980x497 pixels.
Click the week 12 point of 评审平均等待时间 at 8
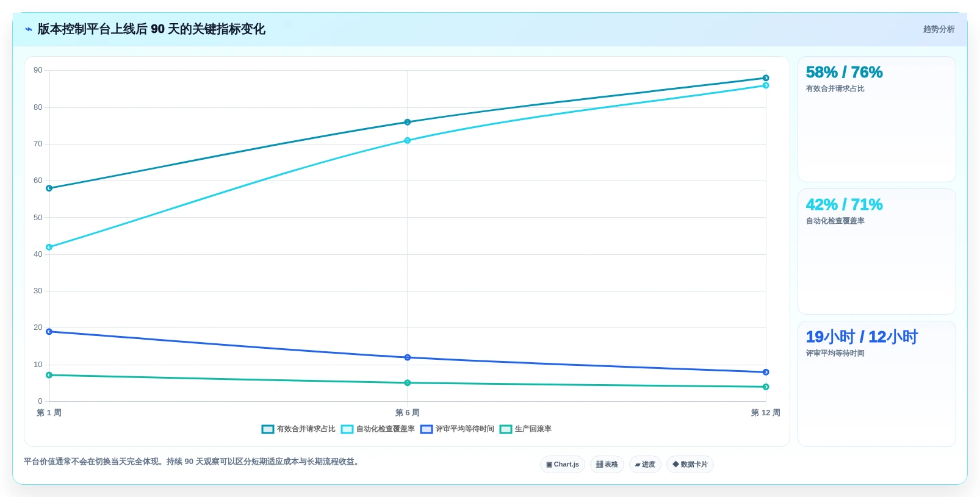[x=766, y=372]
